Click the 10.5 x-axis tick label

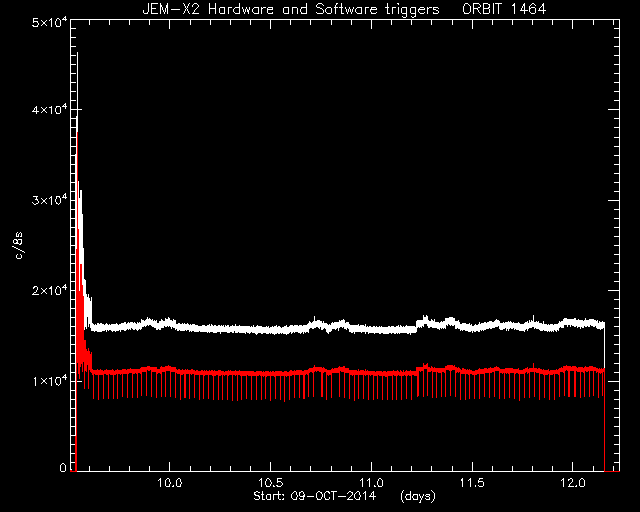(271, 483)
